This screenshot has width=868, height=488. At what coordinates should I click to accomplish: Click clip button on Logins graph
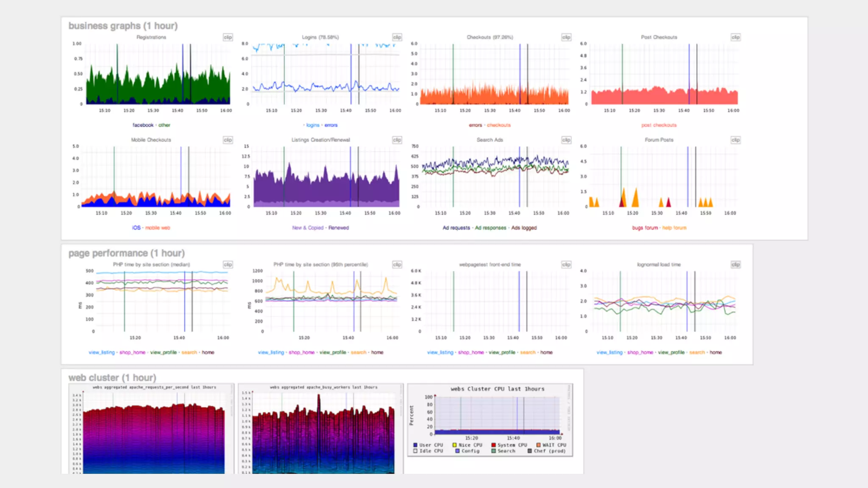point(397,37)
